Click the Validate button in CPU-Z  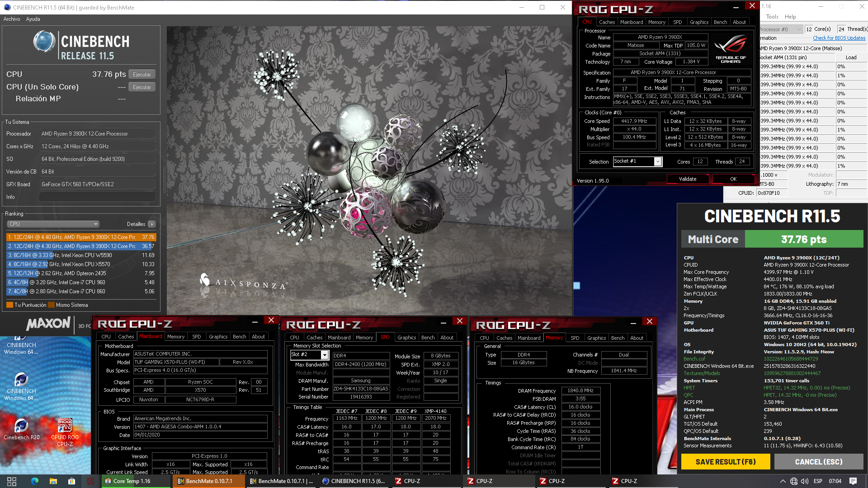click(688, 179)
